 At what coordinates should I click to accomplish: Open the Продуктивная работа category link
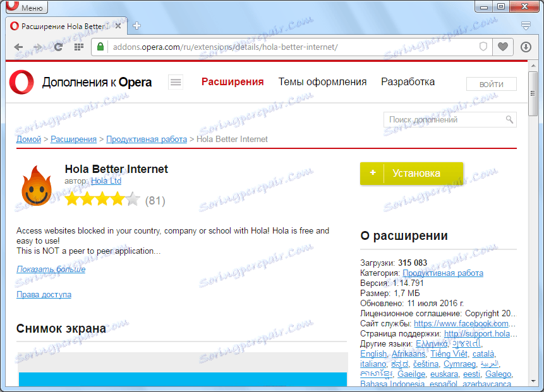[443, 273]
